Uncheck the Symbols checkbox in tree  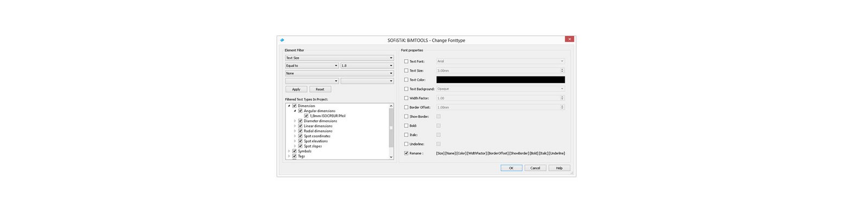coord(295,151)
